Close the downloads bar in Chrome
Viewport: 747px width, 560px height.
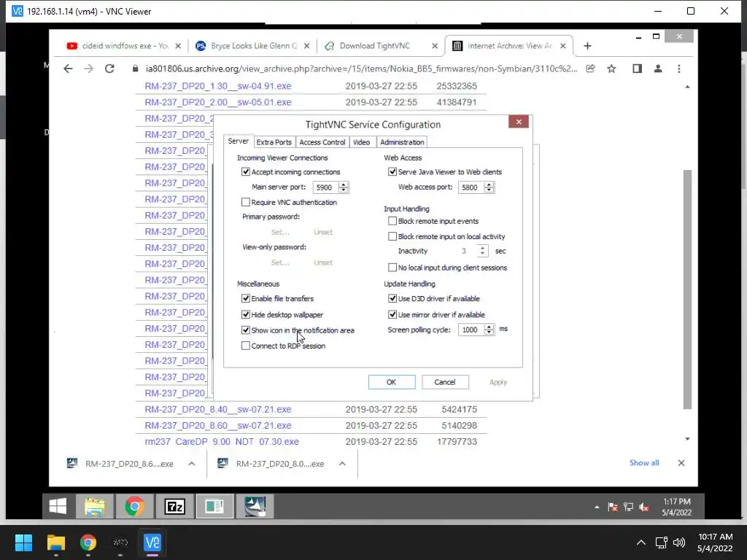pos(681,463)
